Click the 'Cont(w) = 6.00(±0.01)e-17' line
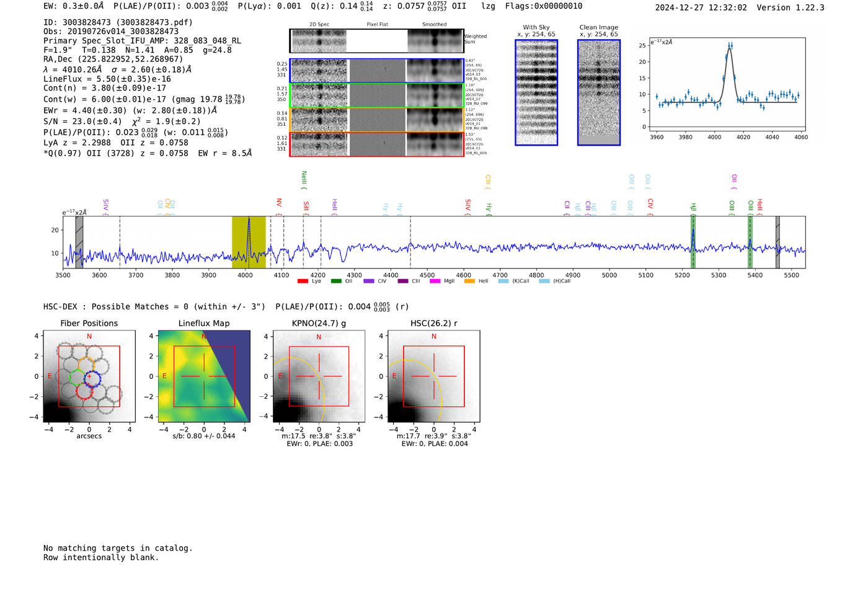This screenshot has width=868, height=591. (x=144, y=99)
